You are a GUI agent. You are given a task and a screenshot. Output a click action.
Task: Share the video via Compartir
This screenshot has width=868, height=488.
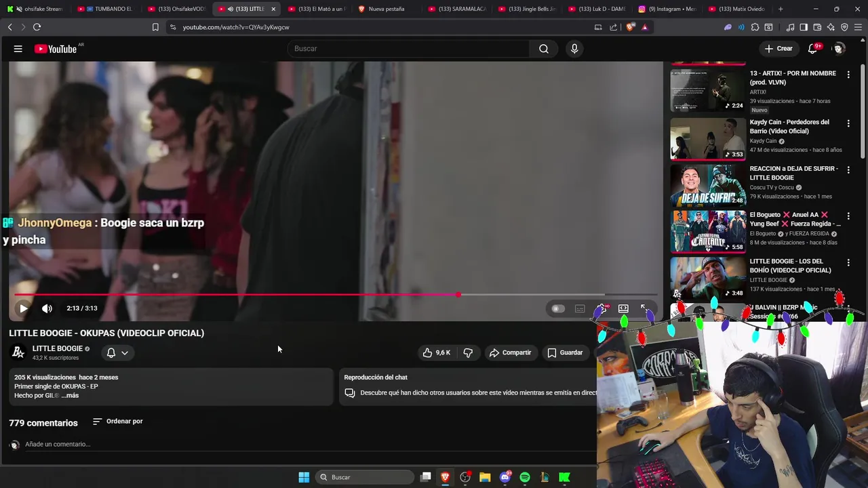click(510, 352)
